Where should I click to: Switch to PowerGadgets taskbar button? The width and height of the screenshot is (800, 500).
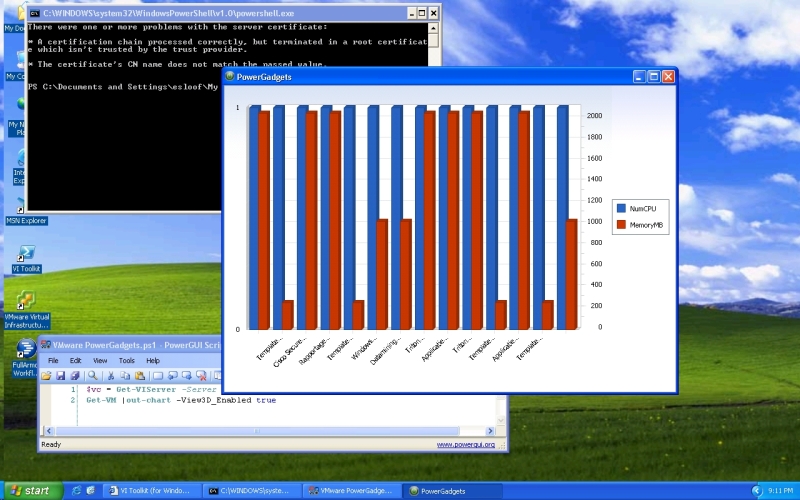[451, 491]
